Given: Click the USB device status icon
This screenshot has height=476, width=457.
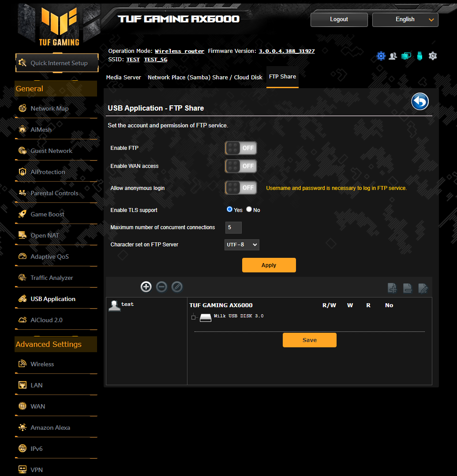Looking at the screenshot, I should coord(420,56).
